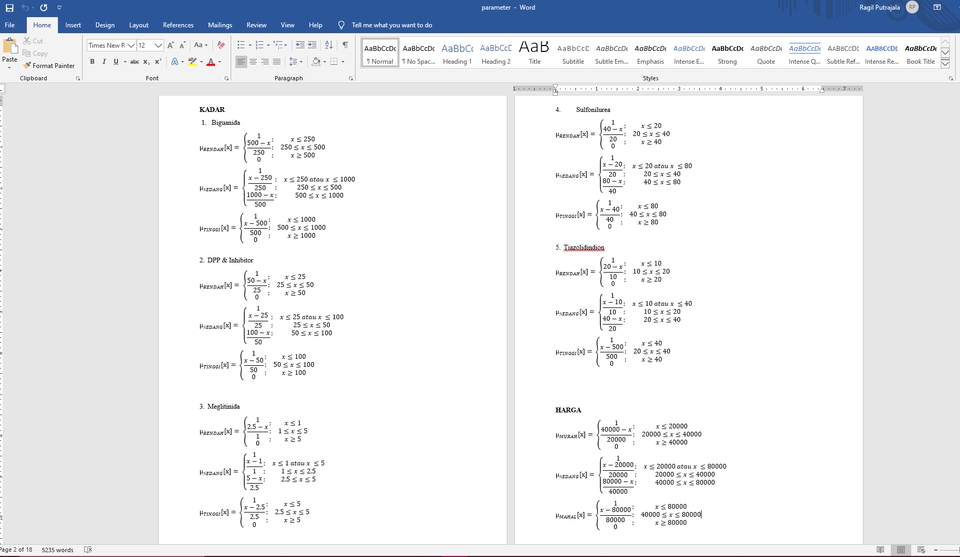Apply yellow text highlight color
The width and height of the screenshot is (960, 557).
(193, 62)
